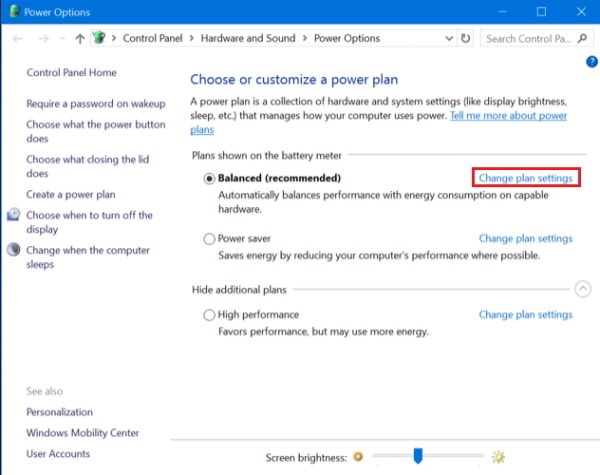Open Personalization under See also
600x475 pixels.
tap(60, 412)
